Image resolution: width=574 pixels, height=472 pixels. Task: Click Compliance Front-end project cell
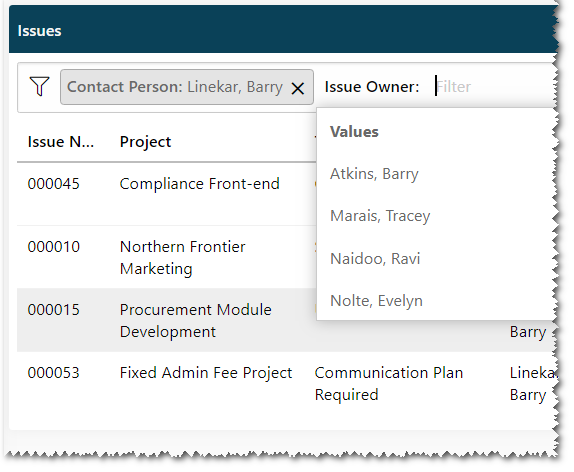coord(200,184)
